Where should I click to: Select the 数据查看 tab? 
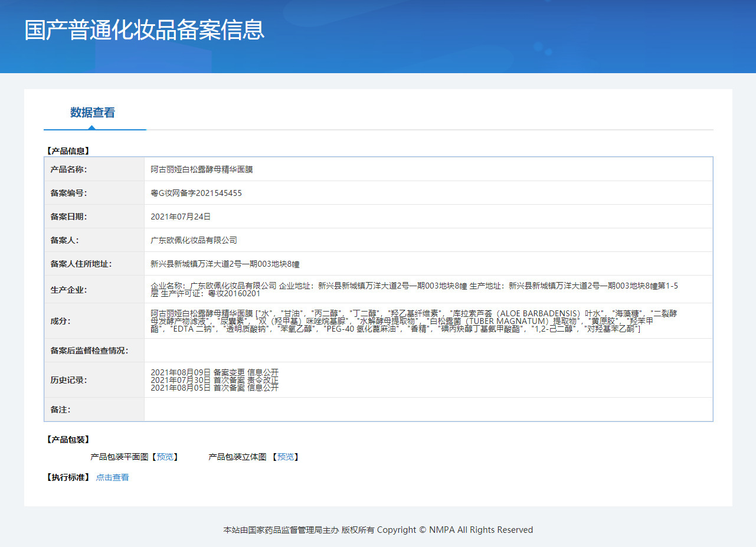pos(93,113)
